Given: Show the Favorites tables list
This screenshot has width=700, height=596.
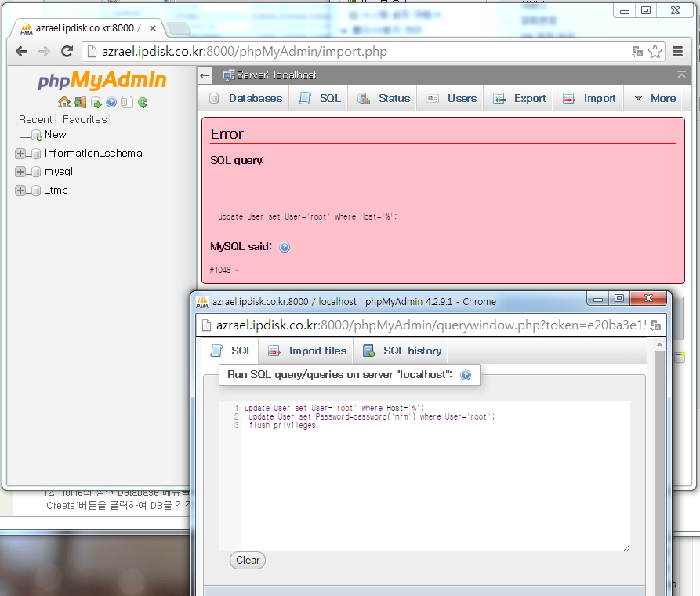Looking at the screenshot, I should [x=85, y=120].
